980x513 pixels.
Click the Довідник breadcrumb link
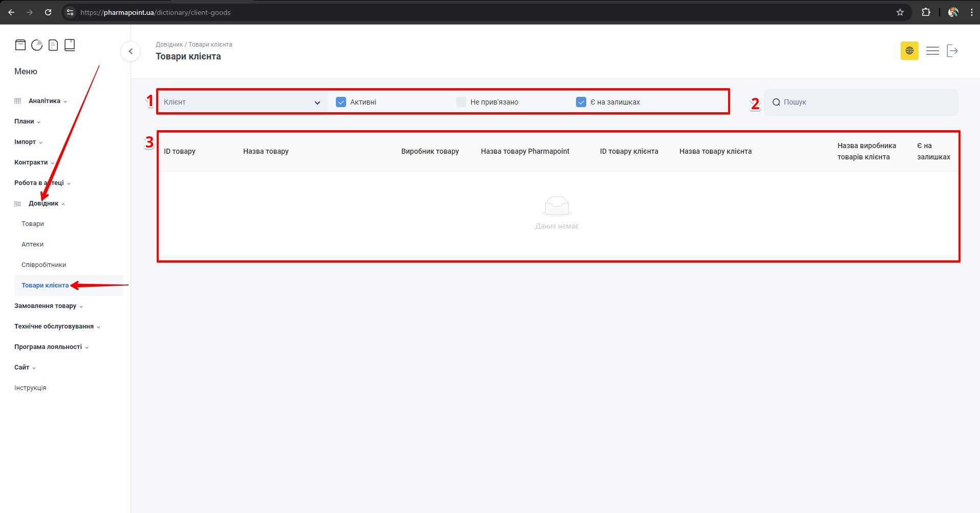point(169,45)
